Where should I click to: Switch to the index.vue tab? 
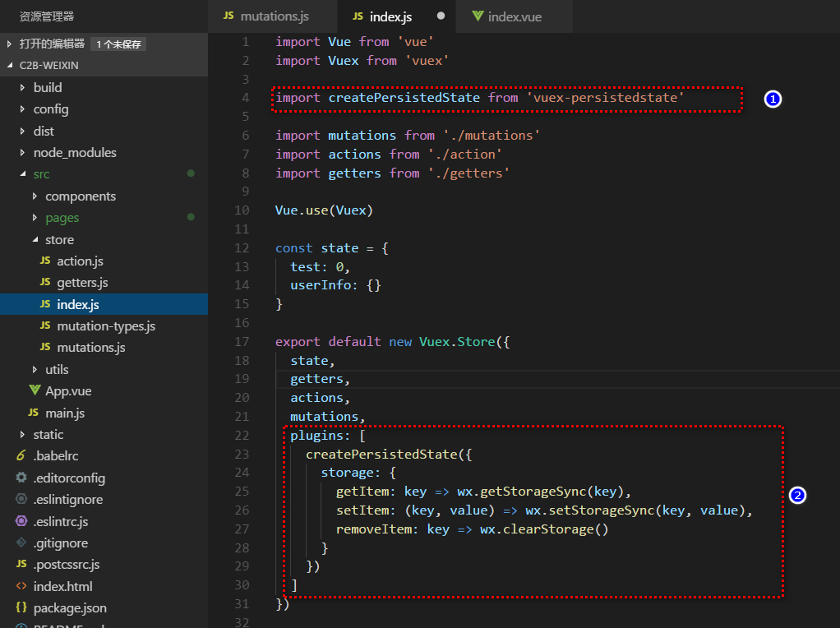point(514,16)
